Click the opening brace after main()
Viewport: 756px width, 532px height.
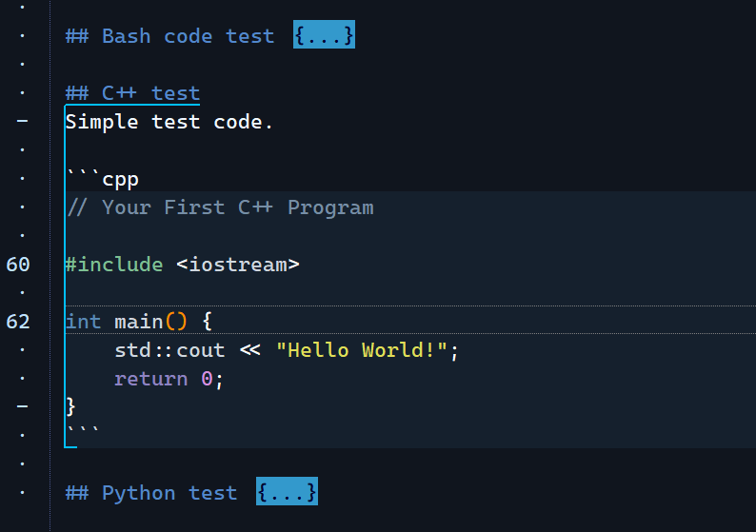pyautogui.click(x=208, y=322)
